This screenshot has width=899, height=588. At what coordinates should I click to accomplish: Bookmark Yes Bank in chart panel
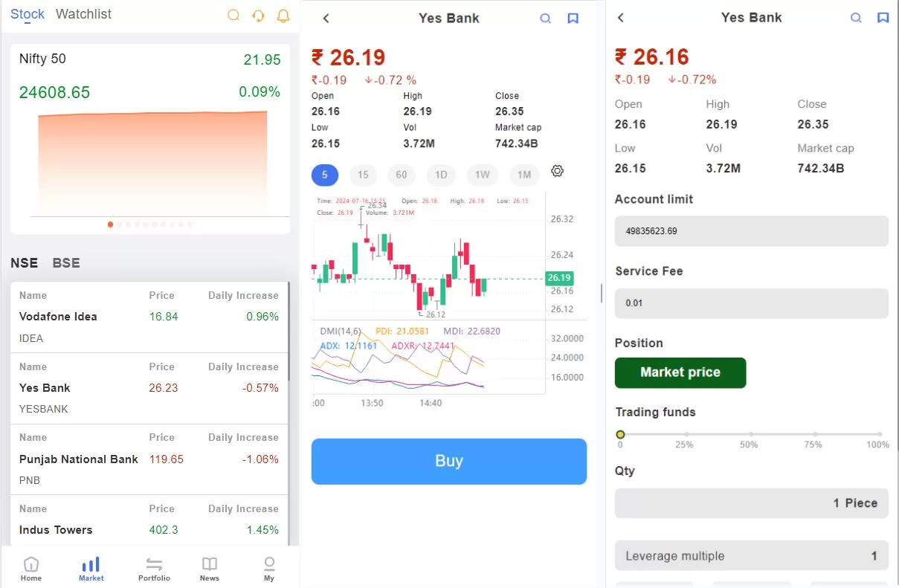[573, 19]
